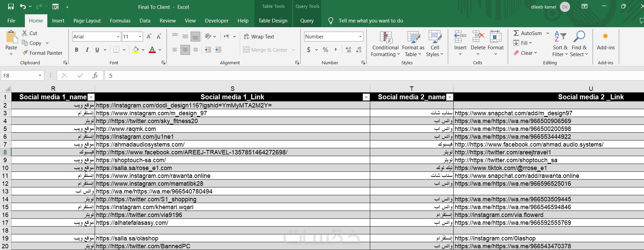644x250 pixels.
Task: Switch to the Page Layout tab
Action: [87, 20]
